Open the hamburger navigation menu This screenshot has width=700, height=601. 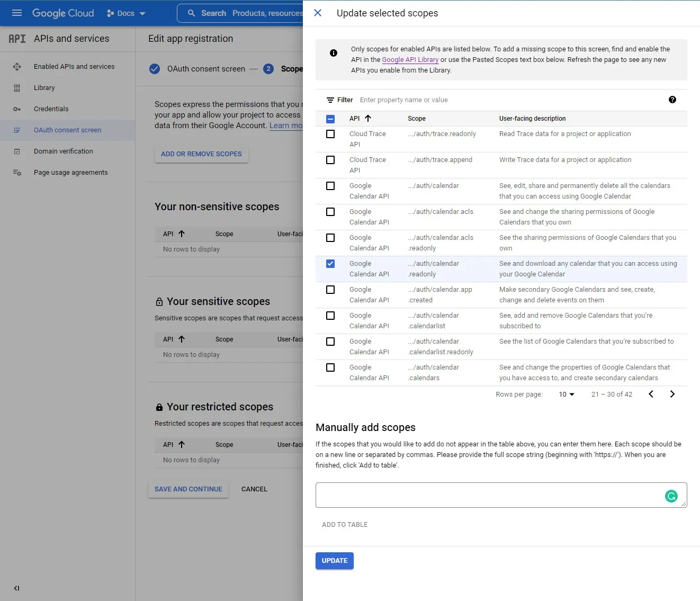16,13
